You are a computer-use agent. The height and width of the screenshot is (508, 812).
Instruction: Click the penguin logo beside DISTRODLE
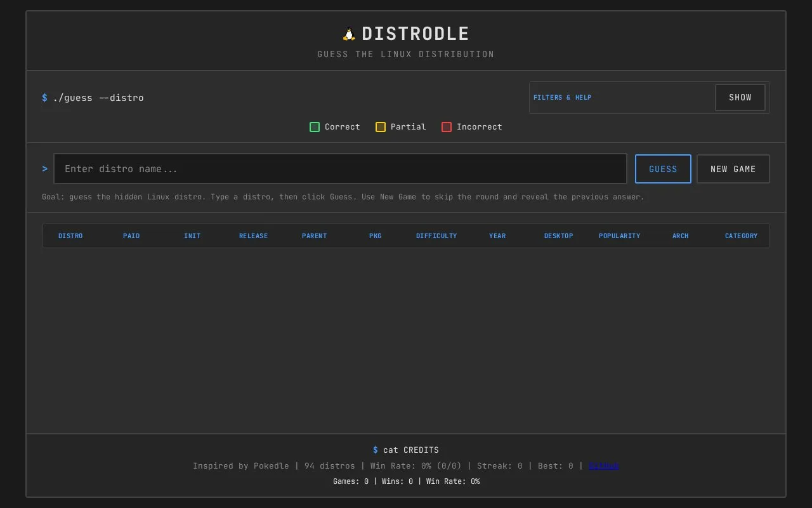coord(349,34)
